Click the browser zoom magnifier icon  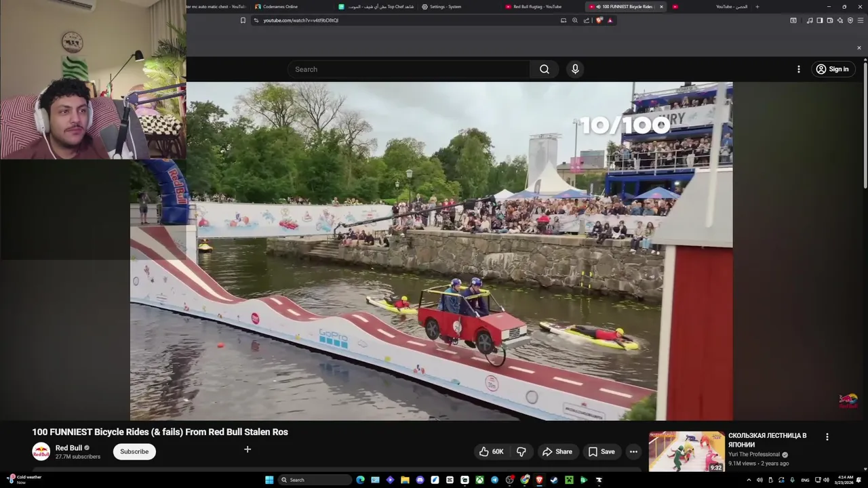tap(575, 20)
